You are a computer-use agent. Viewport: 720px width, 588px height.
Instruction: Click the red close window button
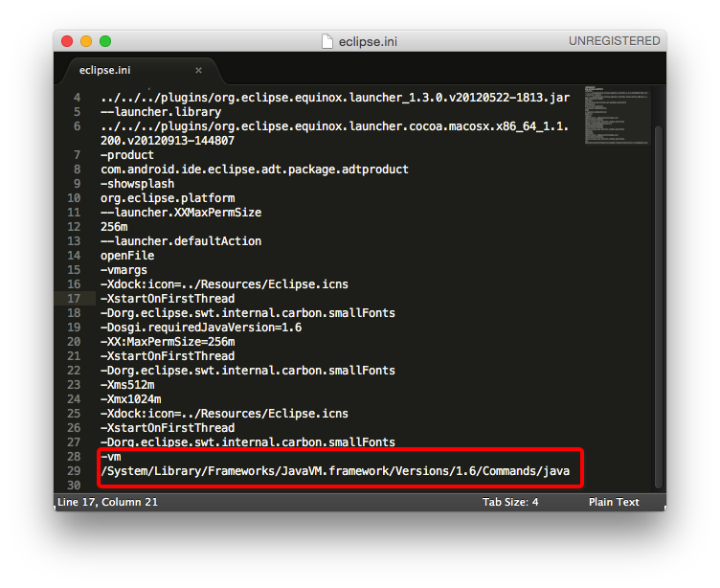click(67, 41)
